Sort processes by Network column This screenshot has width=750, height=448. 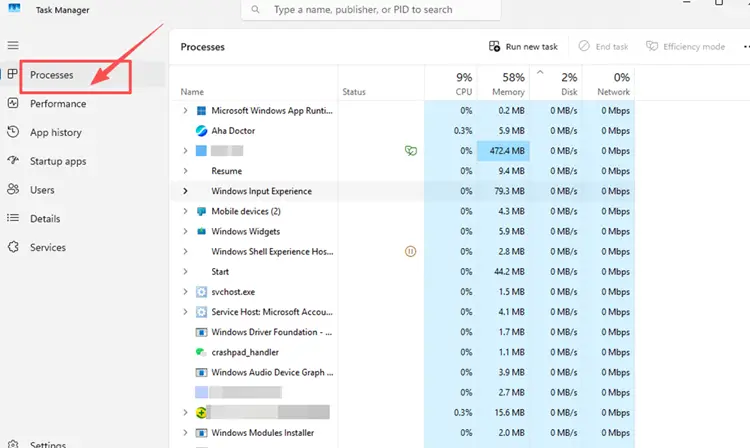[x=608, y=84]
